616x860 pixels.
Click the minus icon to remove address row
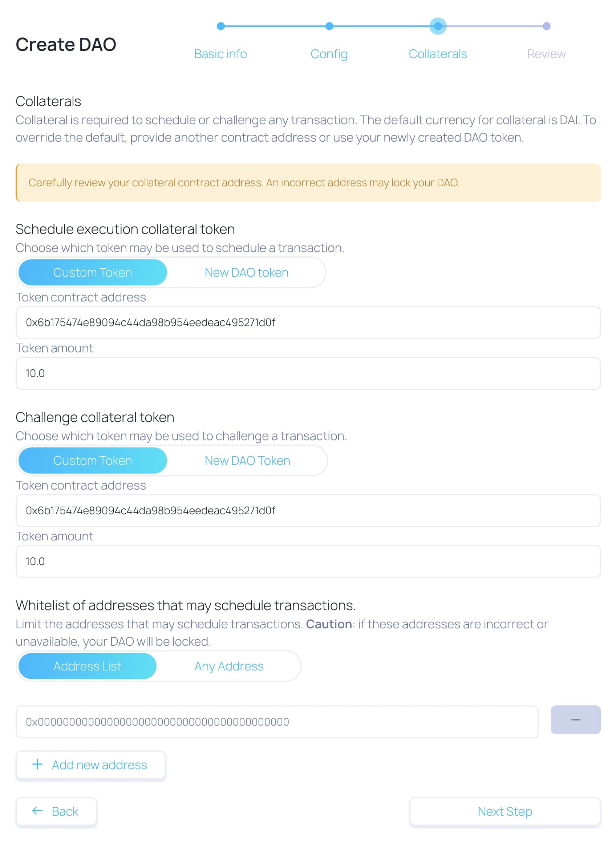575,720
